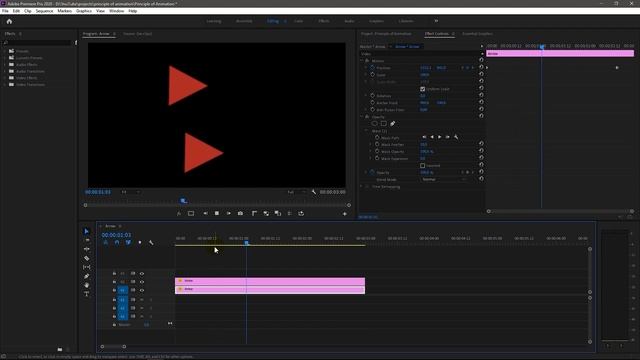Open the Home screen icon
640x360 pixels.
[x=9, y=21]
